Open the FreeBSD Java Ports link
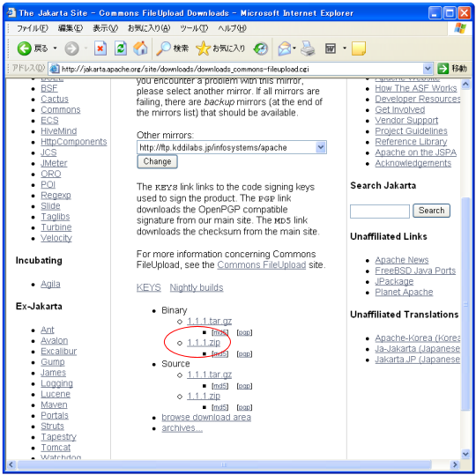Viewport: 476px width, 475px height. (415, 271)
